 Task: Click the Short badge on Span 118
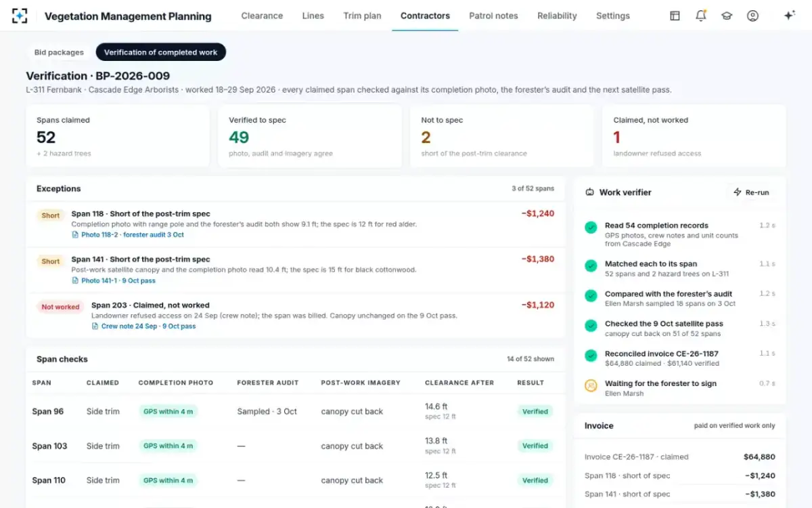[51, 215]
